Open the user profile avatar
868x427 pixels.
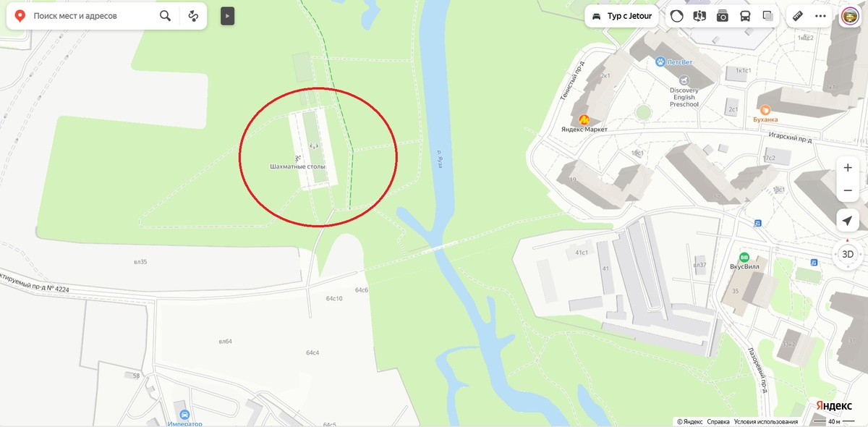click(x=849, y=16)
